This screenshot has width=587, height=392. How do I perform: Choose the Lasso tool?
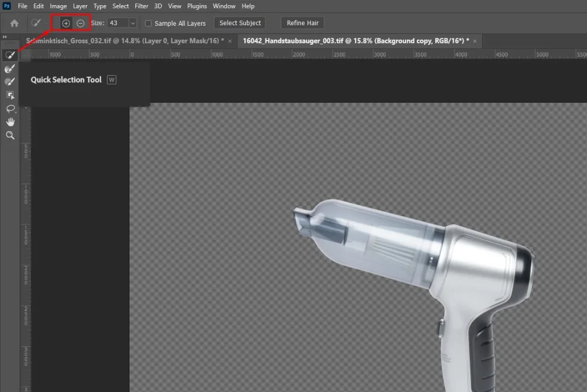click(x=10, y=108)
